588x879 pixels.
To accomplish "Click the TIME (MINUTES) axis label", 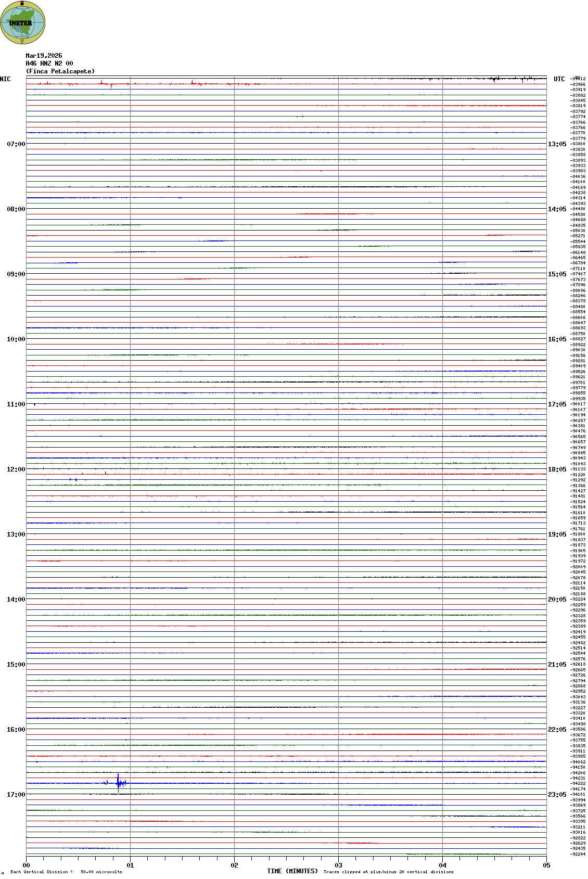I will 292,871.
